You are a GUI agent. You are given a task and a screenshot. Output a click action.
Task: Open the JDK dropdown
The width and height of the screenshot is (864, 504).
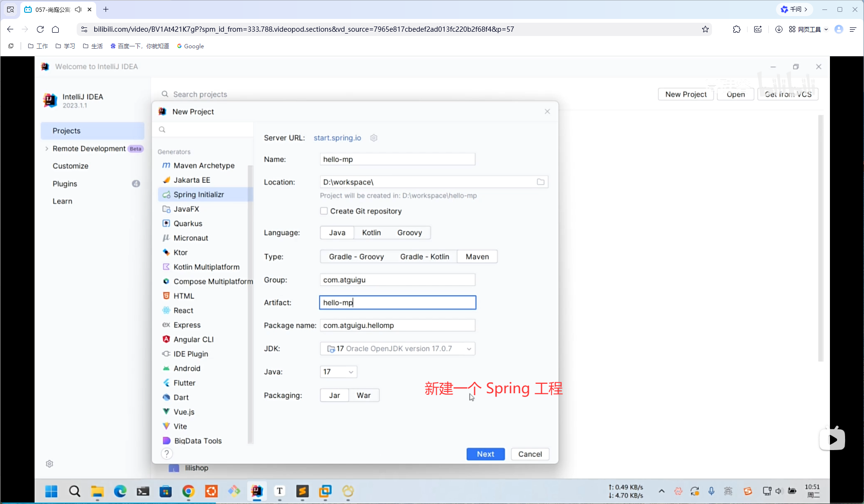coord(398,349)
